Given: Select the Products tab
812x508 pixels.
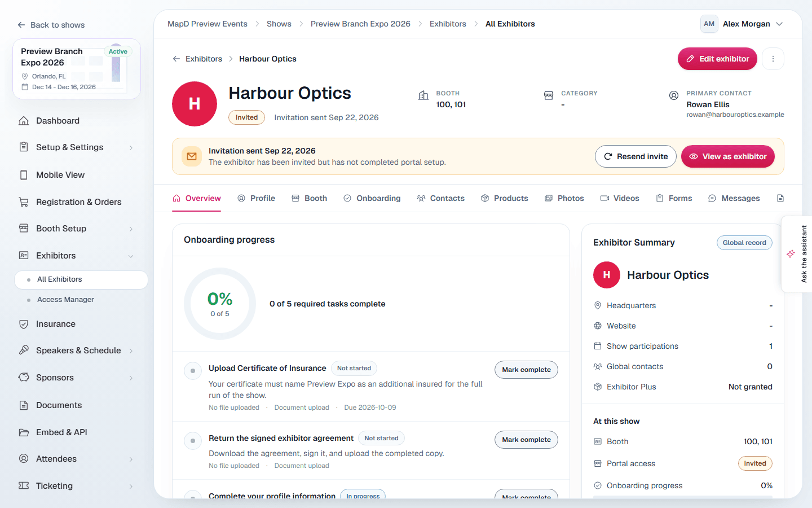Looking at the screenshot, I should 505,198.
